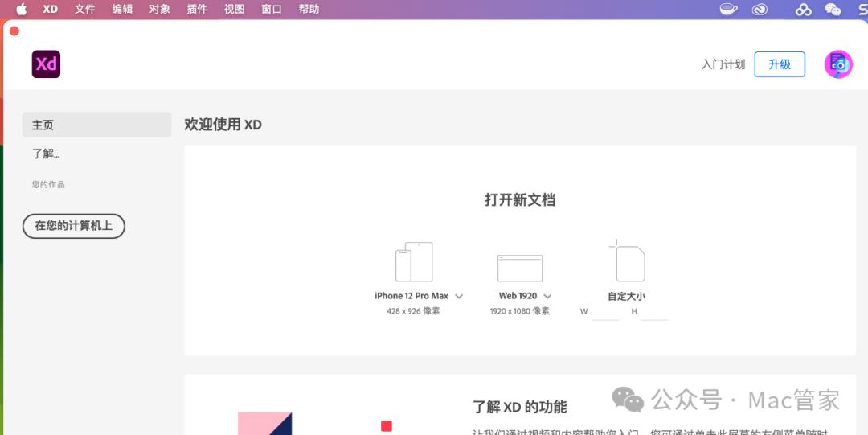This screenshot has width=868, height=435.
Task: Click the 入门计划 label
Action: (x=723, y=64)
